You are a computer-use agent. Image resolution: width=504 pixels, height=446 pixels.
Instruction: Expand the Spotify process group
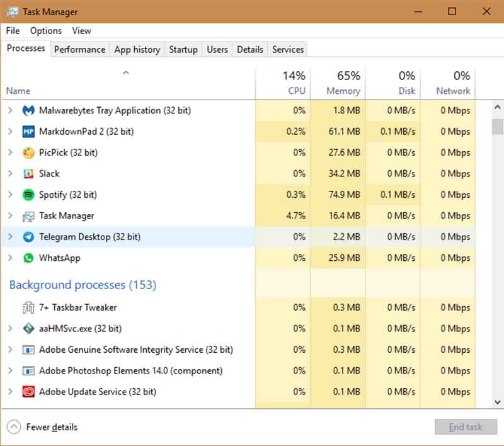(x=10, y=195)
